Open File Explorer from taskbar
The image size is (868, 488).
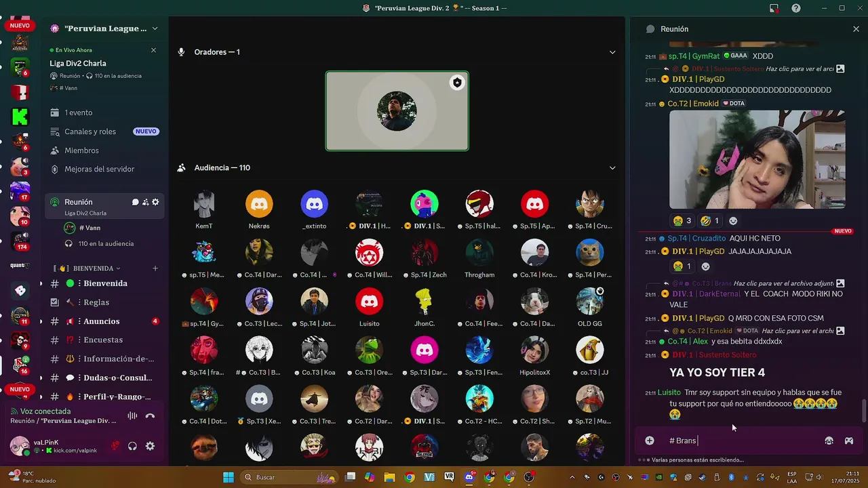click(389, 477)
